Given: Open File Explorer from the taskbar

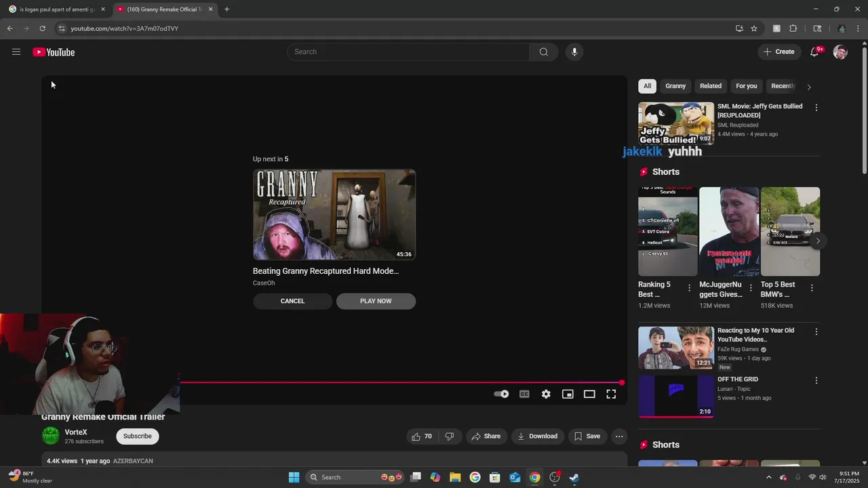Looking at the screenshot, I should (x=455, y=477).
